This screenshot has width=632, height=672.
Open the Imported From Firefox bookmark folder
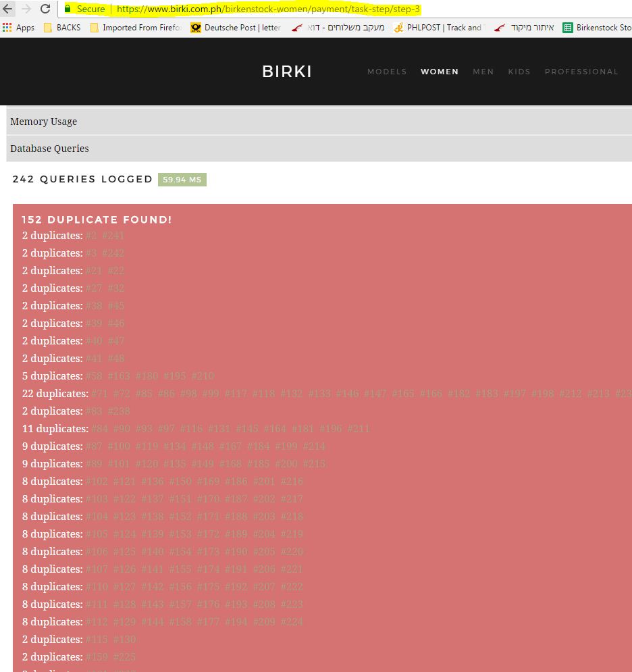click(x=136, y=28)
